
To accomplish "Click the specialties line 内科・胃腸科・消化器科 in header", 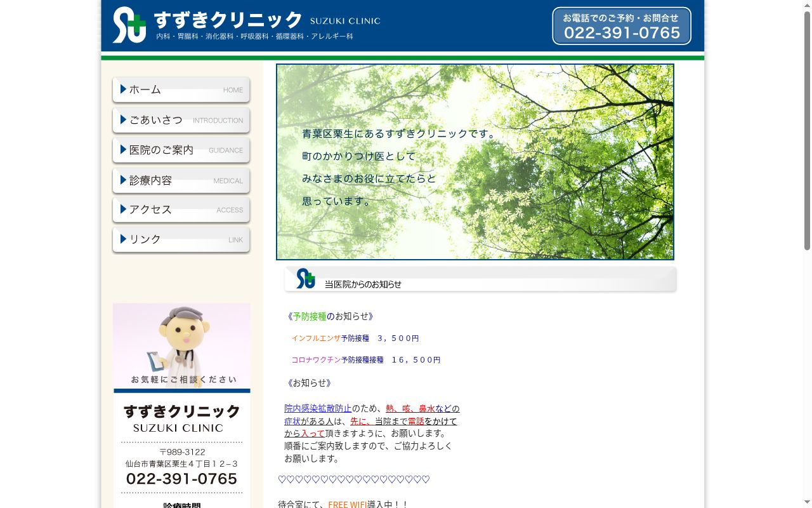I will point(254,37).
